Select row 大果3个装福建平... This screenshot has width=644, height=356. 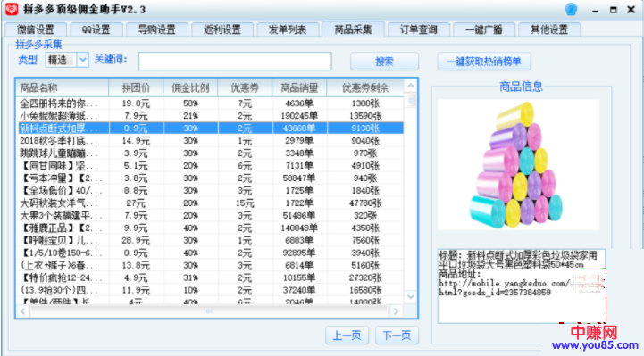210,215
